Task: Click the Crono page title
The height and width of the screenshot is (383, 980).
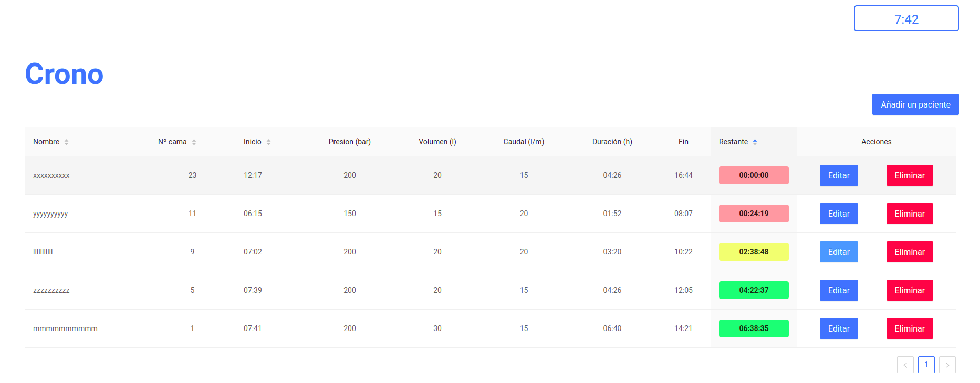Action: 64,74
